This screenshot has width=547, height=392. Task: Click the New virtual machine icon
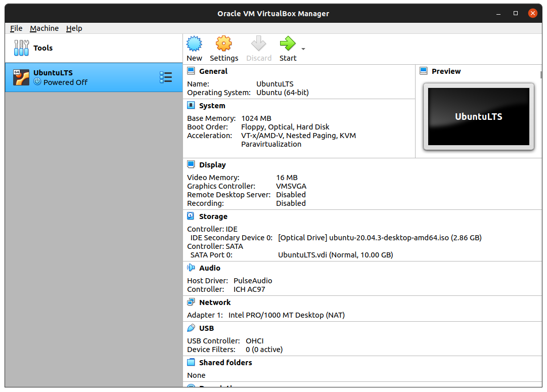[194, 45]
